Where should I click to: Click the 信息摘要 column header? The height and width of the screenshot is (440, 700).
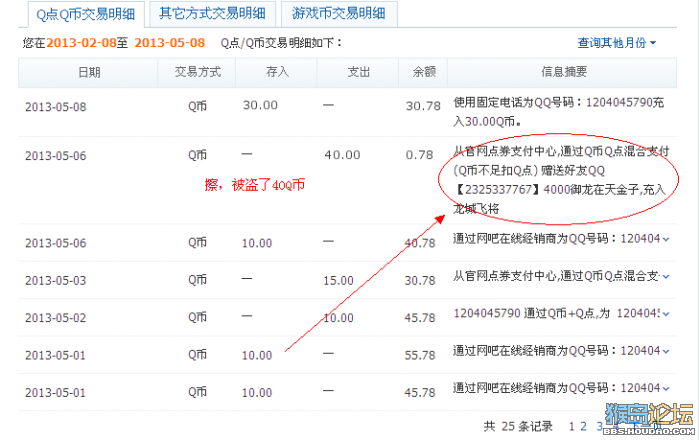click(564, 72)
